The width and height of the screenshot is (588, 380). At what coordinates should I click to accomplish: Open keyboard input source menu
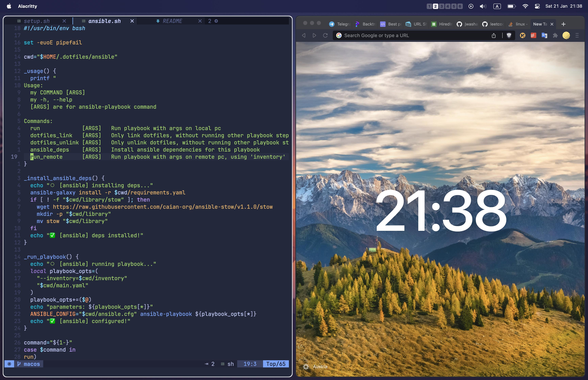click(497, 6)
